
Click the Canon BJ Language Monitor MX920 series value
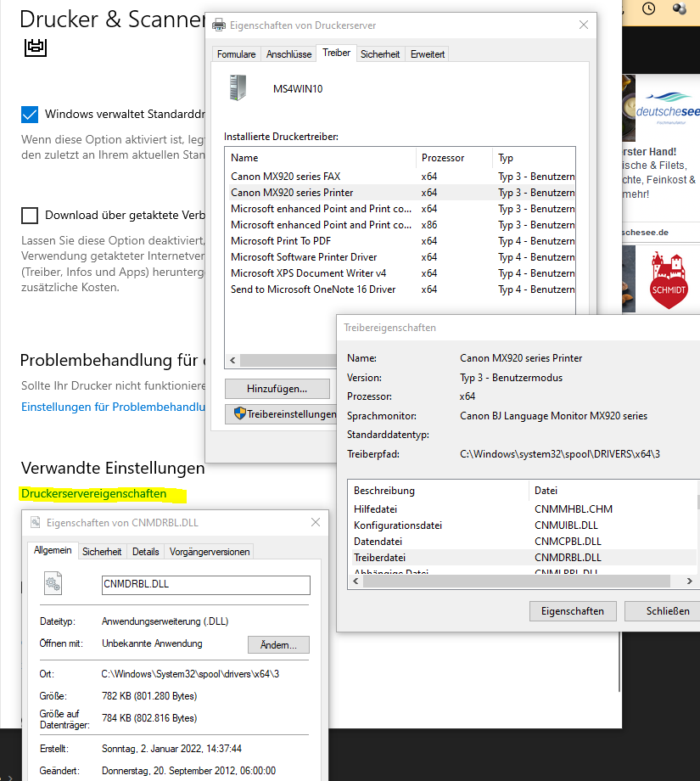[x=553, y=416]
